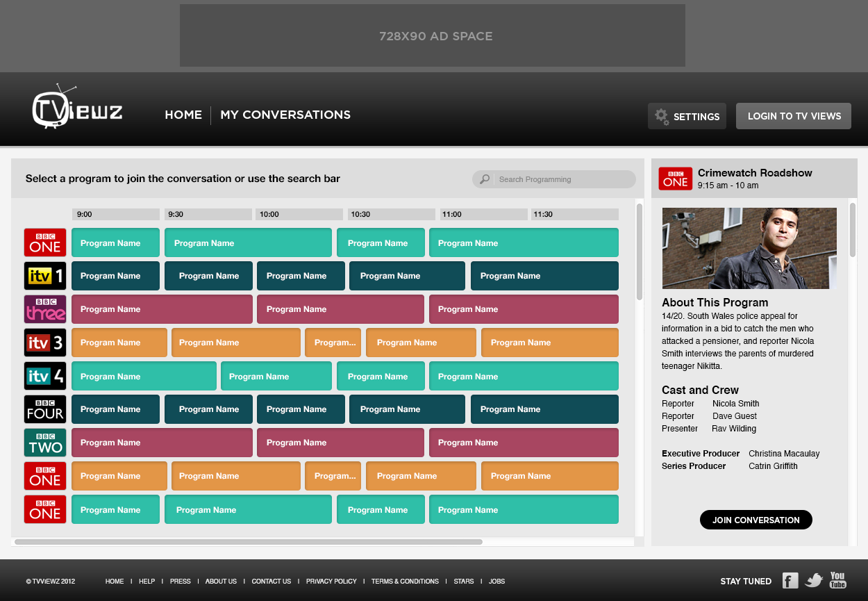Open the Privacy Policy footer link

[x=331, y=582]
